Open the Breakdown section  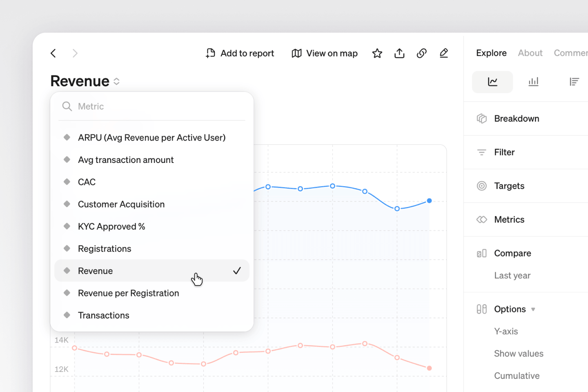pos(526,118)
